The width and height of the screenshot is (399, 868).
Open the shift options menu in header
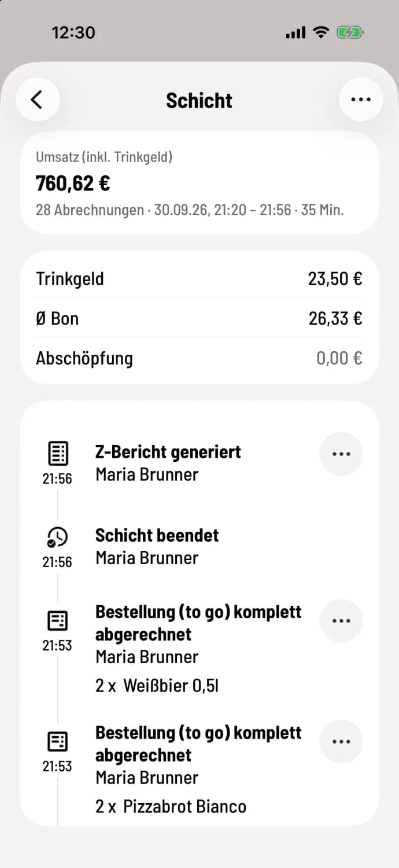coord(361,100)
